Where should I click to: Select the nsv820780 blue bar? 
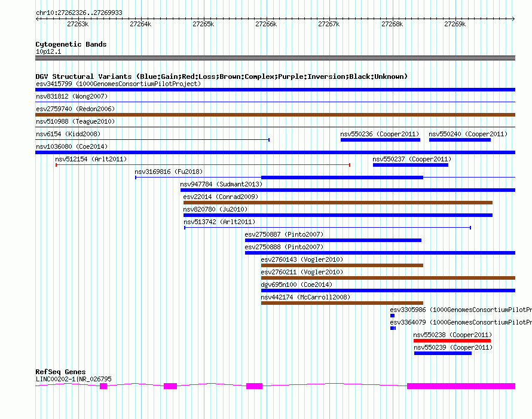point(338,215)
